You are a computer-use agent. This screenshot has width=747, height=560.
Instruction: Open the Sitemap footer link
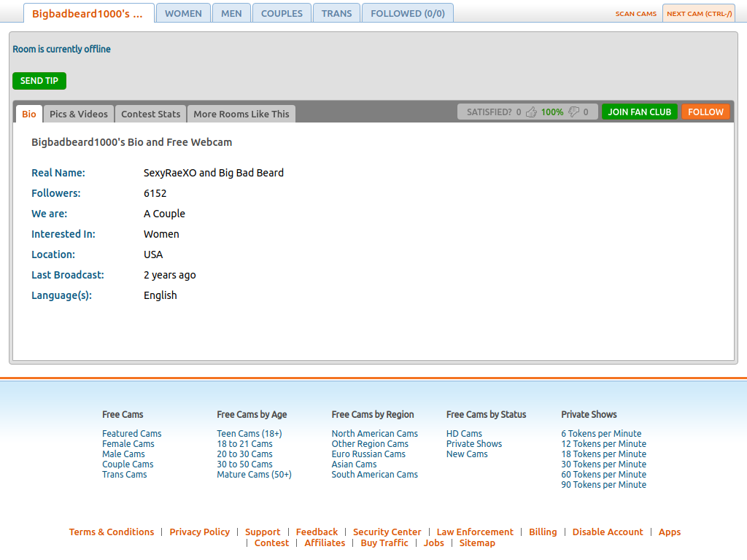[477, 542]
